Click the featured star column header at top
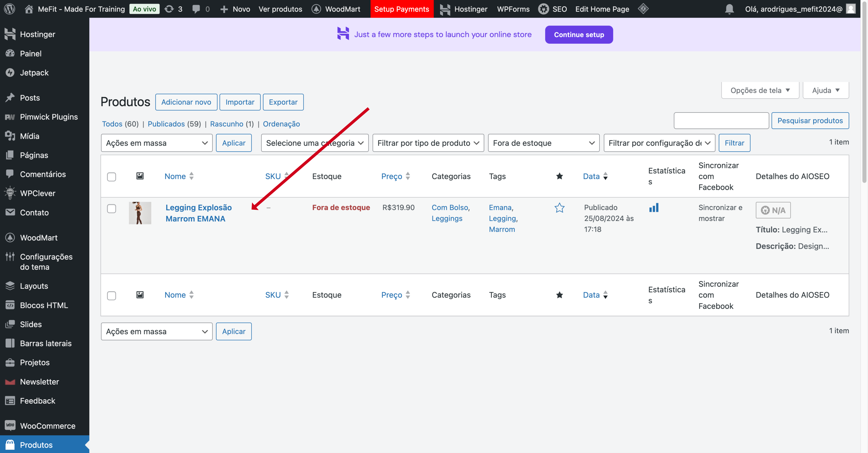 [559, 176]
